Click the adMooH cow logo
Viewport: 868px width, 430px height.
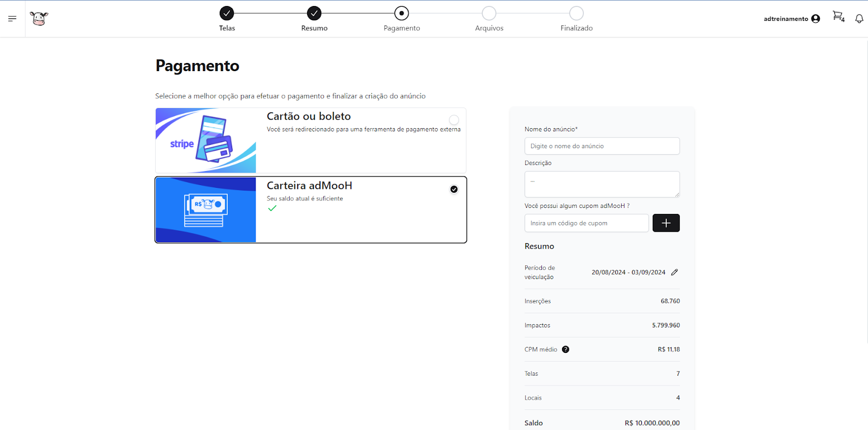coord(39,18)
